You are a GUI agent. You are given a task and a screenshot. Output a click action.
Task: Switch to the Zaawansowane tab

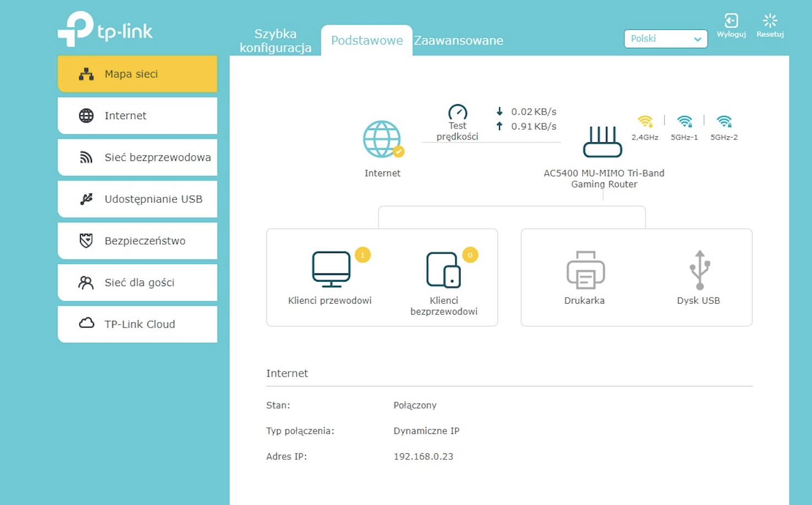click(458, 40)
